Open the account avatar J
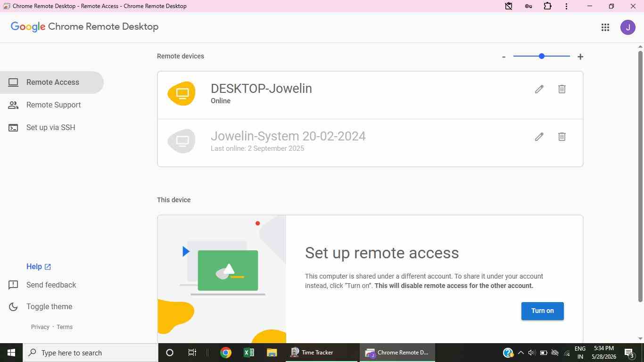Image resolution: width=644 pixels, height=362 pixels. pyautogui.click(x=628, y=27)
